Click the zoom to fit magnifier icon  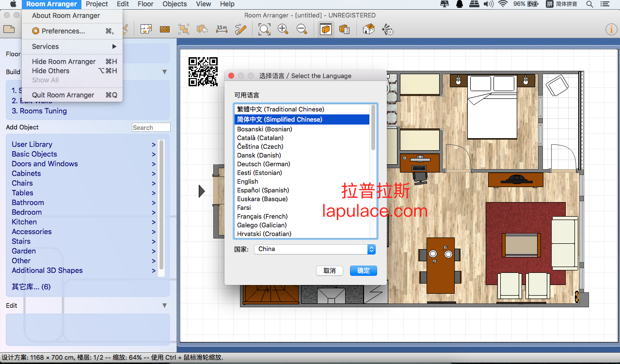(x=264, y=30)
